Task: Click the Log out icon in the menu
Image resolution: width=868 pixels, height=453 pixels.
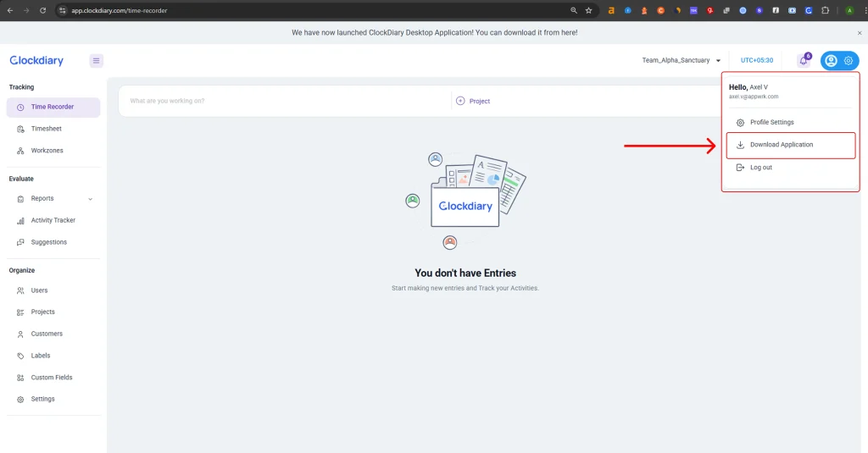Action: (740, 168)
